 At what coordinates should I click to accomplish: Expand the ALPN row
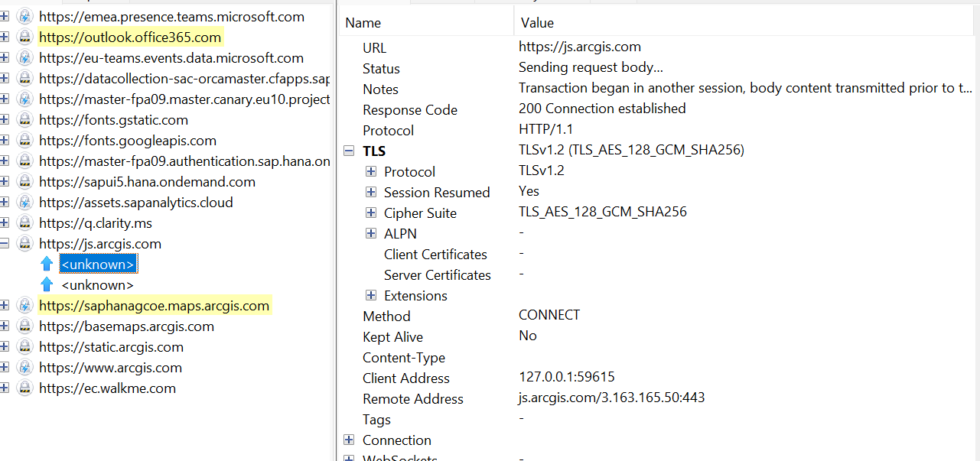tap(371, 234)
